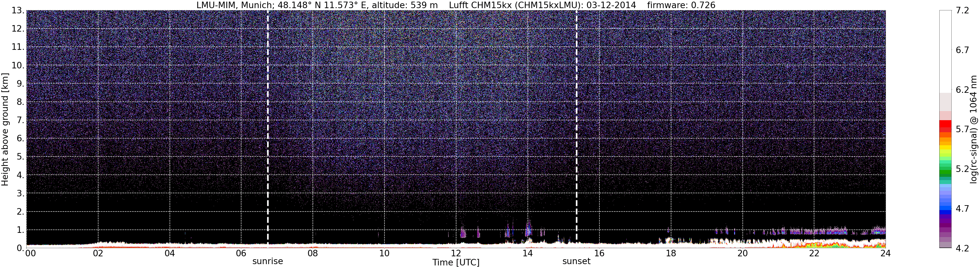
Task: Click the 04 time tick label
Action: click(x=170, y=253)
